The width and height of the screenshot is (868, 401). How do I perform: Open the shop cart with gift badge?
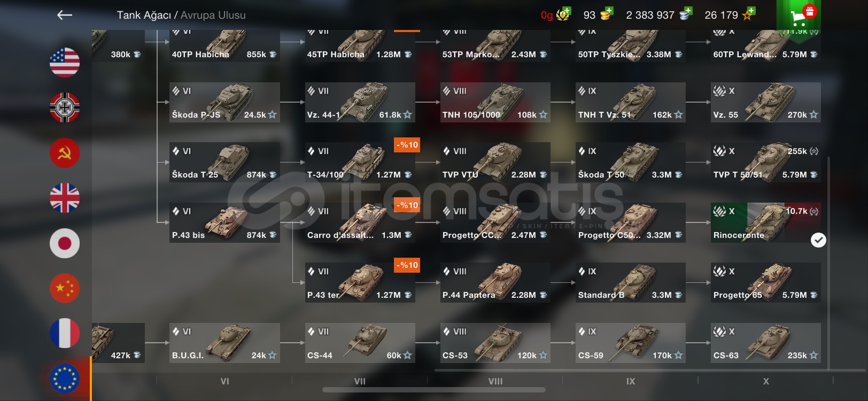[x=799, y=15]
